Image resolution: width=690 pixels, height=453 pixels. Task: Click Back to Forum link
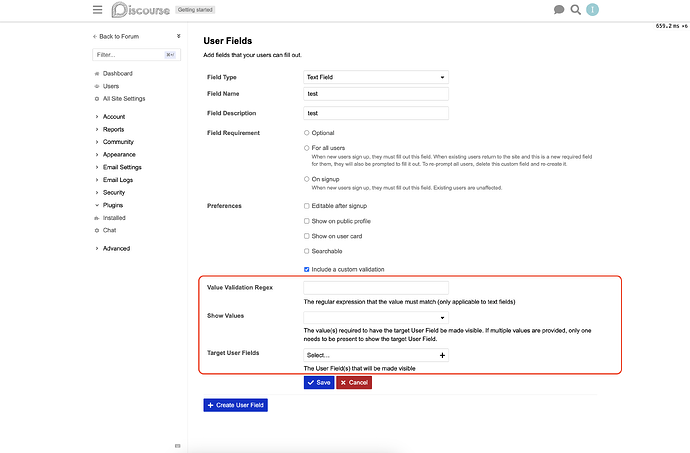(116, 37)
